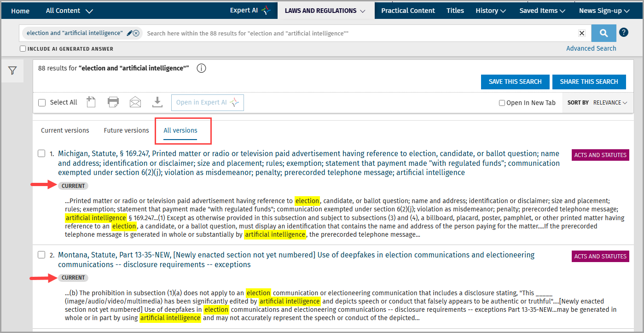644x333 pixels.
Task: Open the Titles menu item
Action: (455, 11)
